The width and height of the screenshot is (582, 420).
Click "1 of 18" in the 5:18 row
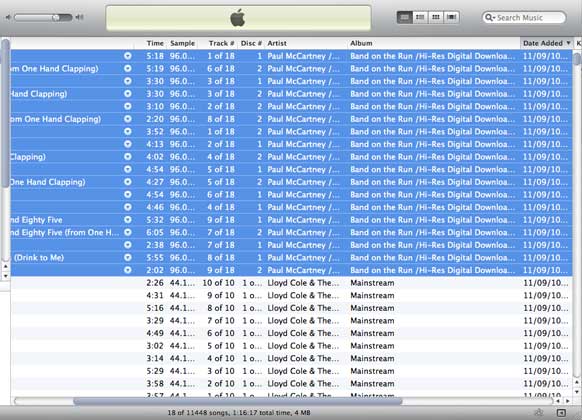(x=221, y=56)
